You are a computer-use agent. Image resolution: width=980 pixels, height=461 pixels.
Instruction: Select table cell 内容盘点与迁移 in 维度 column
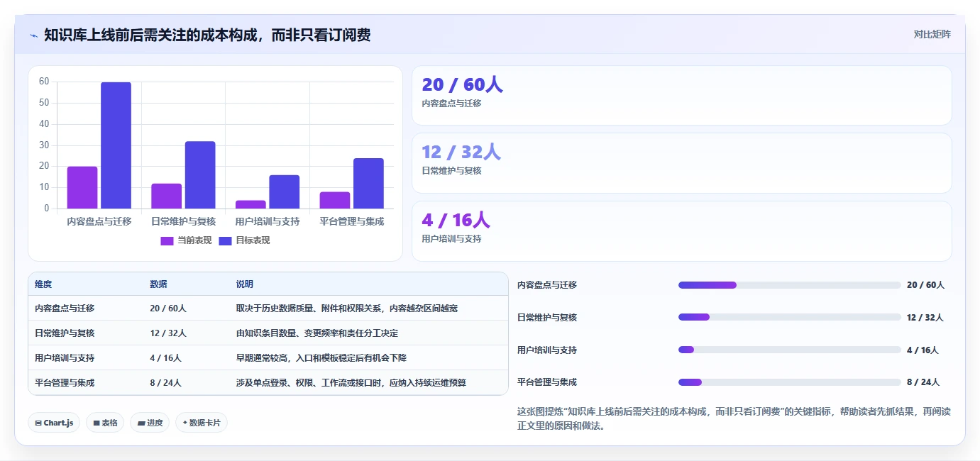click(65, 309)
